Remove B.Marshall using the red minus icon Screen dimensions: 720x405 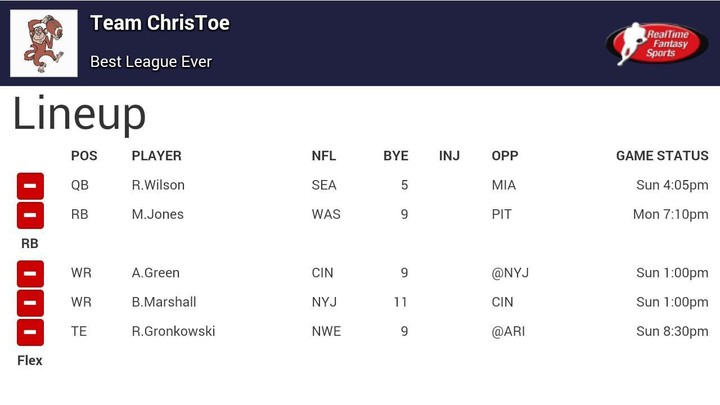(30, 302)
